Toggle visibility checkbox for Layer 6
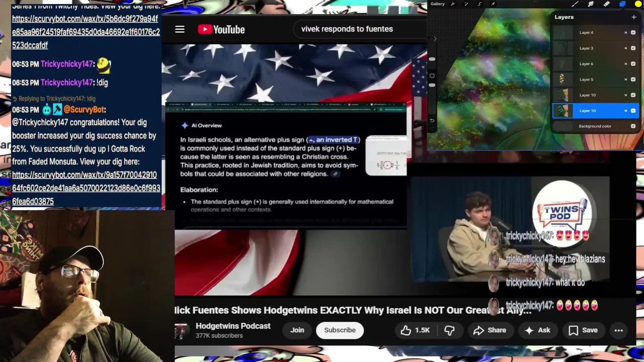Viewport: 644px width, 362px height. coord(633,64)
